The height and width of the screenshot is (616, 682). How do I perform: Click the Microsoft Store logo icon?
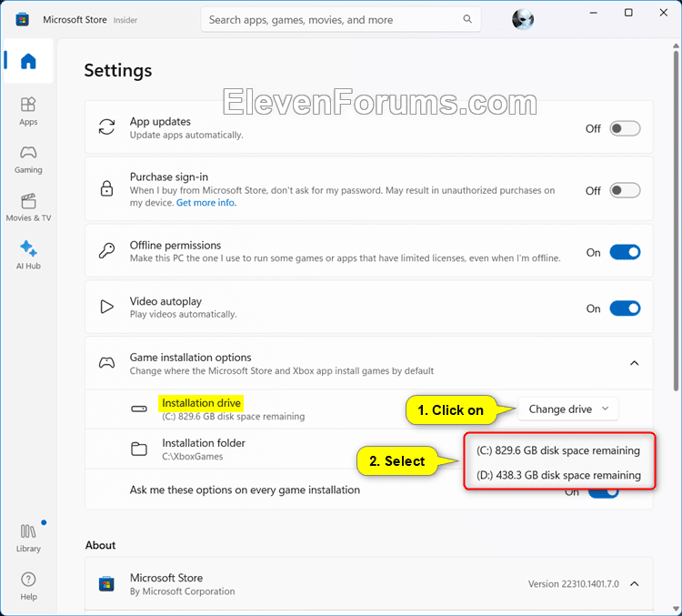click(22, 20)
